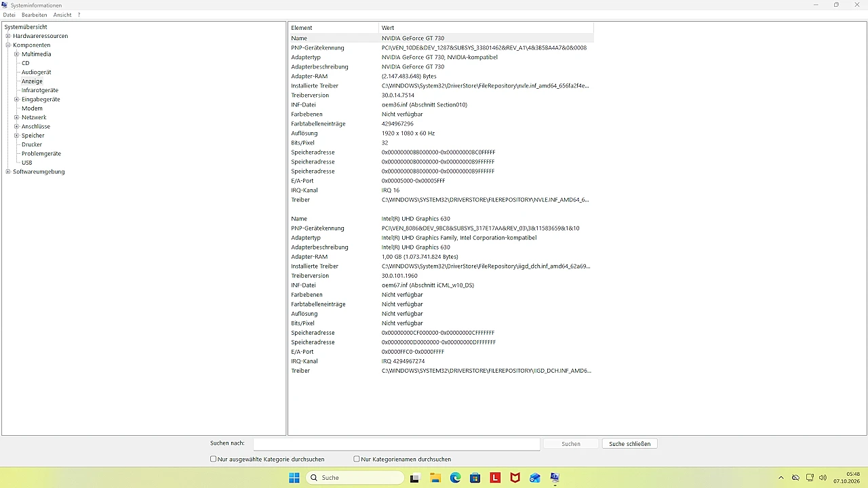Select the USB tree item

coord(27,163)
